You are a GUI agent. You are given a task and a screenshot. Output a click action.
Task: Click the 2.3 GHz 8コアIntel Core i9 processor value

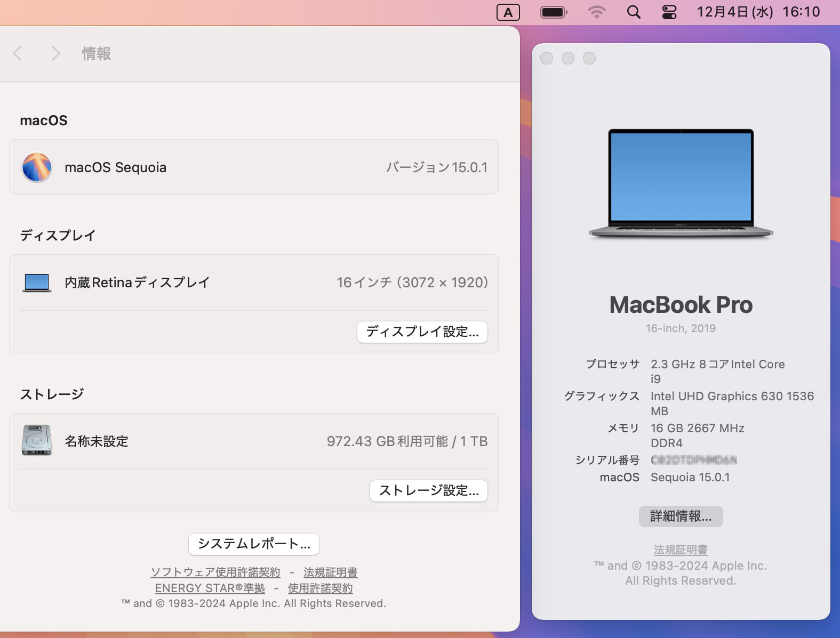718,372
